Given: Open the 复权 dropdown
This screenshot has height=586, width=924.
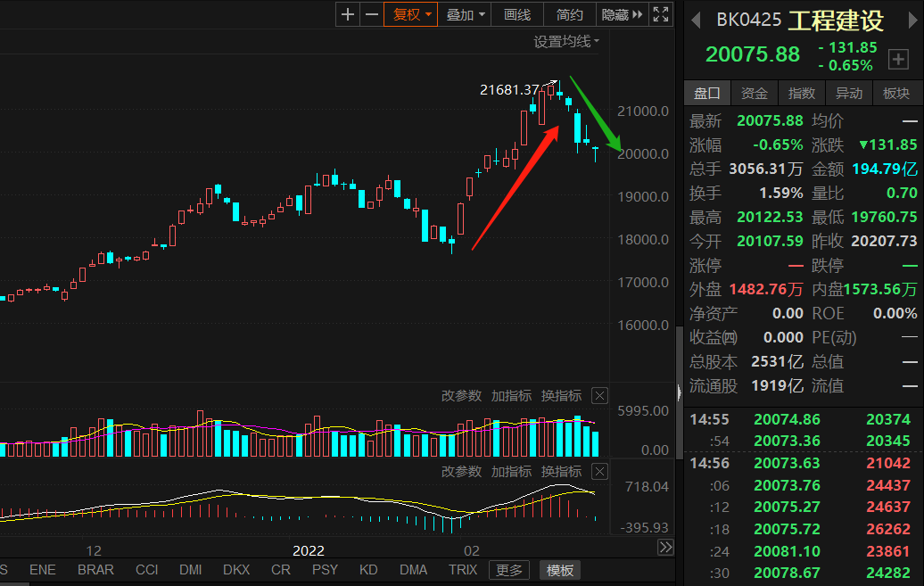Looking at the screenshot, I should coord(411,14).
